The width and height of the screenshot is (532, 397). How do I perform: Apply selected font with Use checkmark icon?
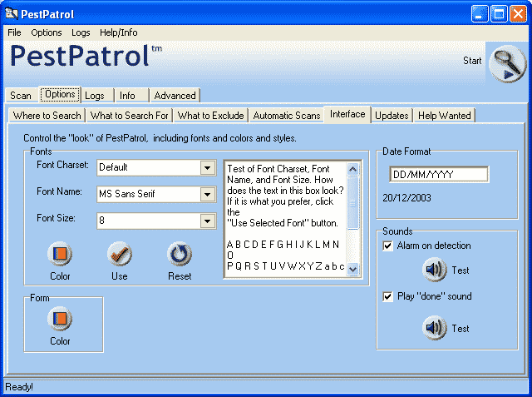(120, 254)
